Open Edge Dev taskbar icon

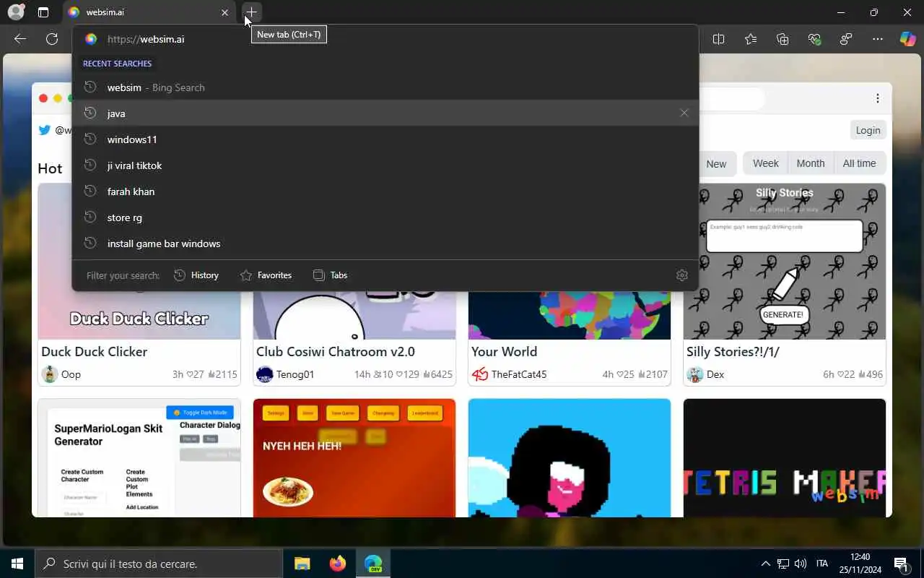373,564
